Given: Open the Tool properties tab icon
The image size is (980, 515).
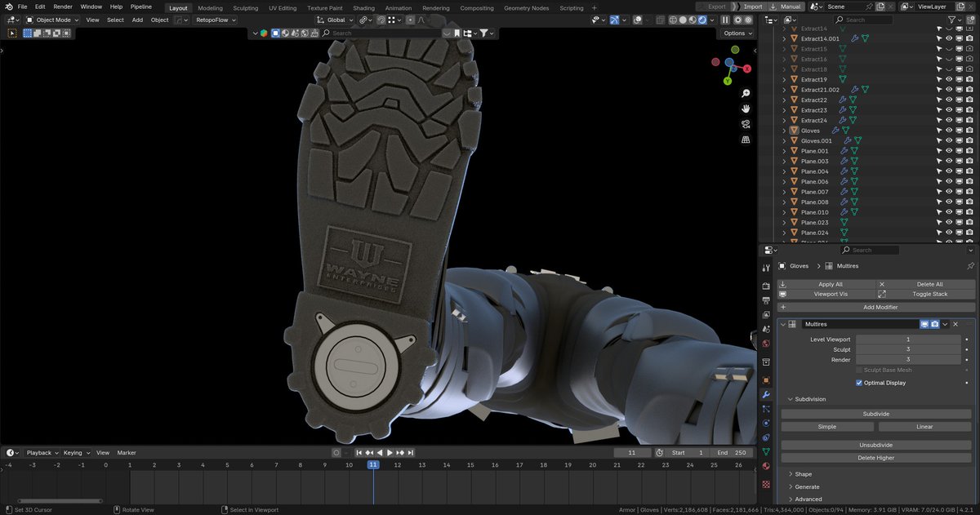Looking at the screenshot, I should coord(766,268).
